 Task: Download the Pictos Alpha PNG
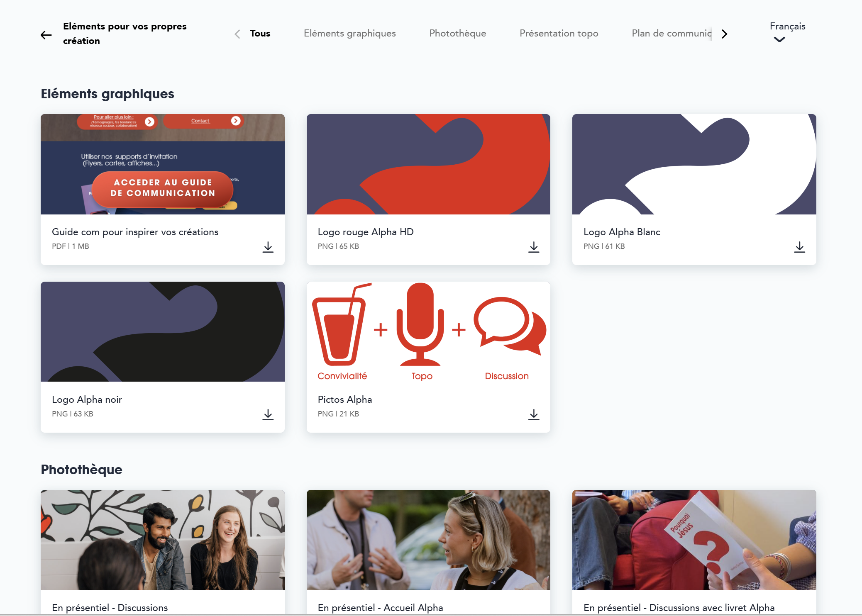(534, 414)
